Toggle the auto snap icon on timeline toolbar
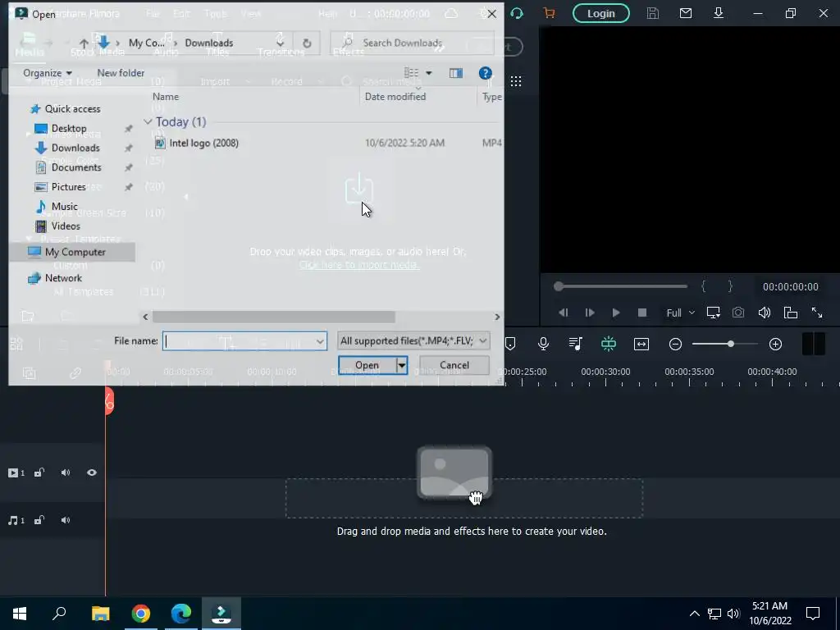Image resolution: width=840 pixels, height=630 pixels. click(x=609, y=344)
